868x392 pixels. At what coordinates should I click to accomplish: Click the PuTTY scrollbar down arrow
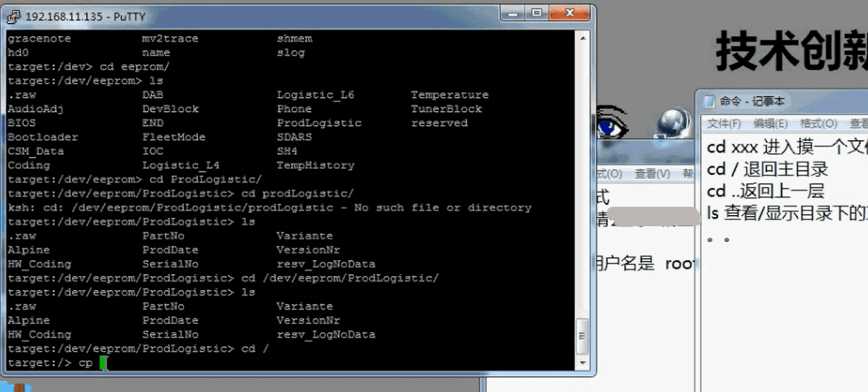583,363
